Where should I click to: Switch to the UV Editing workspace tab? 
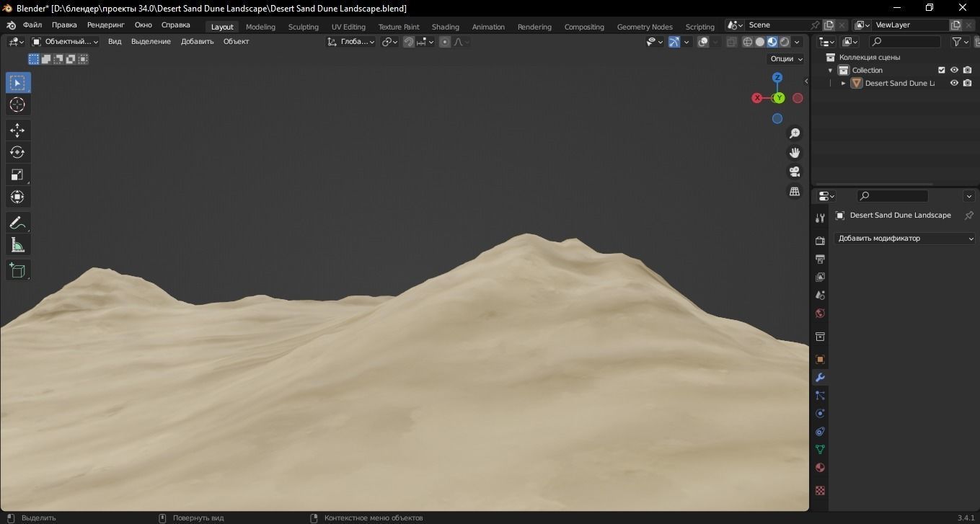pos(348,27)
